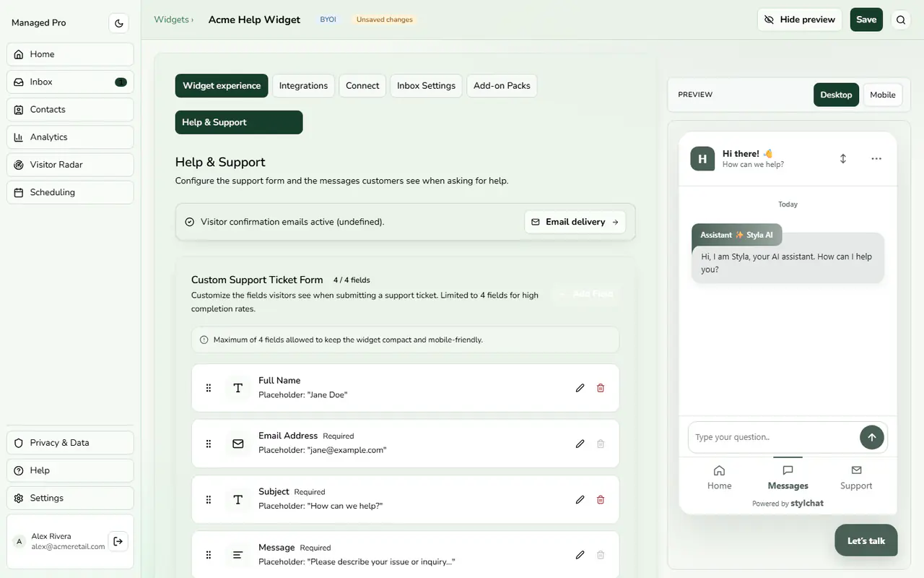
Task: Toggle dark mode with the moon icon
Action: point(119,23)
